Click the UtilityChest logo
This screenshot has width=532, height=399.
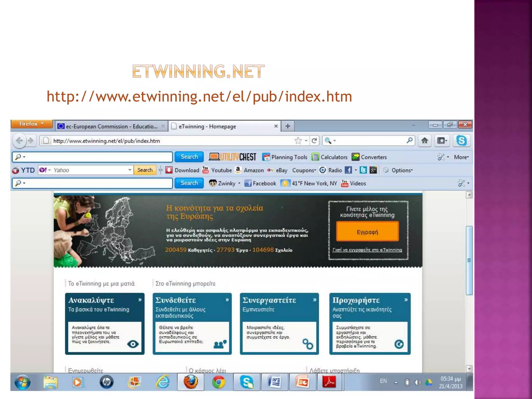click(x=233, y=157)
